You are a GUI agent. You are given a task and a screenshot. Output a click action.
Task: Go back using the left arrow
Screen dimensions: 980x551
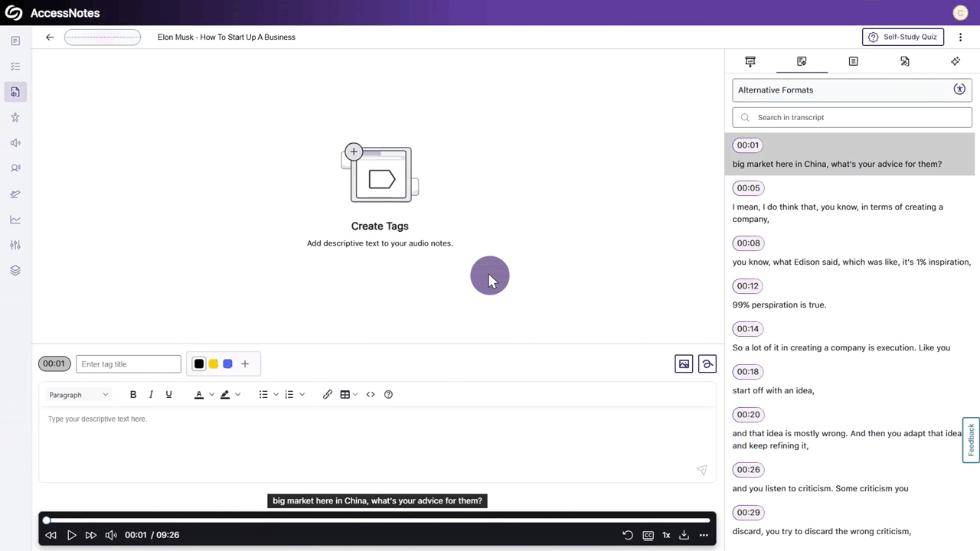[50, 37]
